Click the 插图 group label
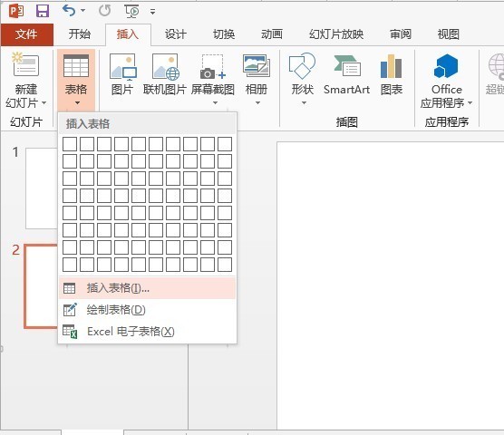Image resolution: width=504 pixels, height=435 pixels. click(x=347, y=122)
